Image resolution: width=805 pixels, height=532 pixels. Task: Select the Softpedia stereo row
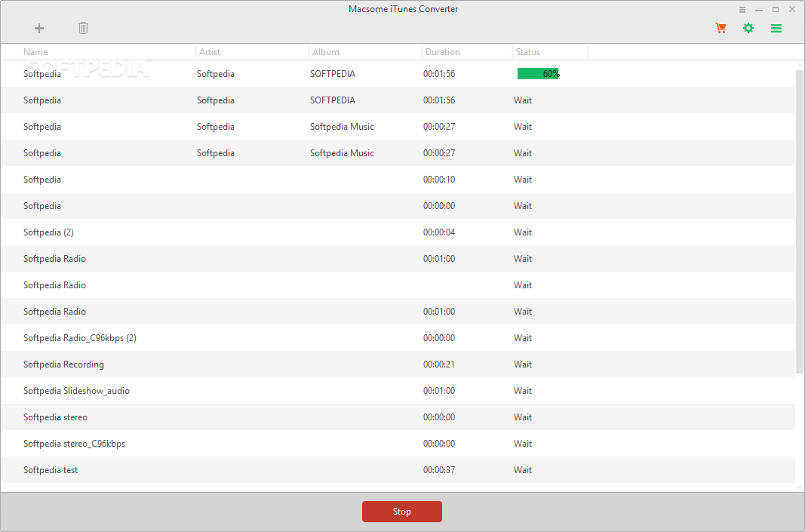tap(398, 417)
